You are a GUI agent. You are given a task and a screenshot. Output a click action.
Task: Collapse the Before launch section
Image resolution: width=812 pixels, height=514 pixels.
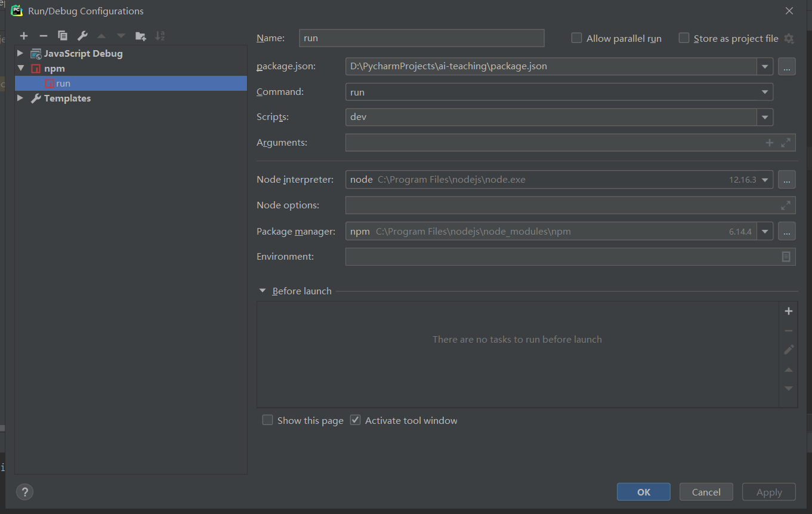tap(262, 291)
